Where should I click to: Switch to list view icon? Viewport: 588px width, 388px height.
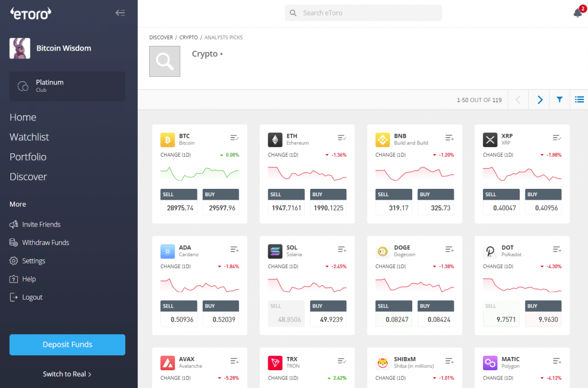pos(579,100)
